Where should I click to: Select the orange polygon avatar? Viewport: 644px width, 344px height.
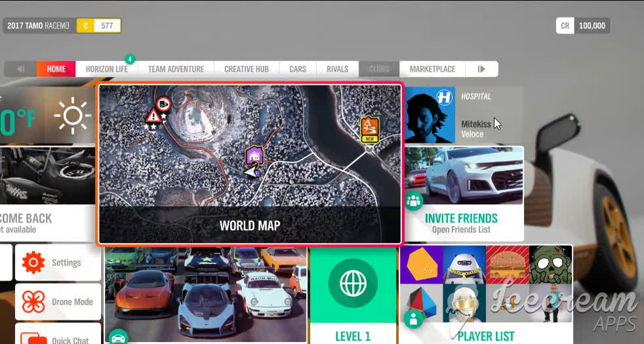point(422,265)
